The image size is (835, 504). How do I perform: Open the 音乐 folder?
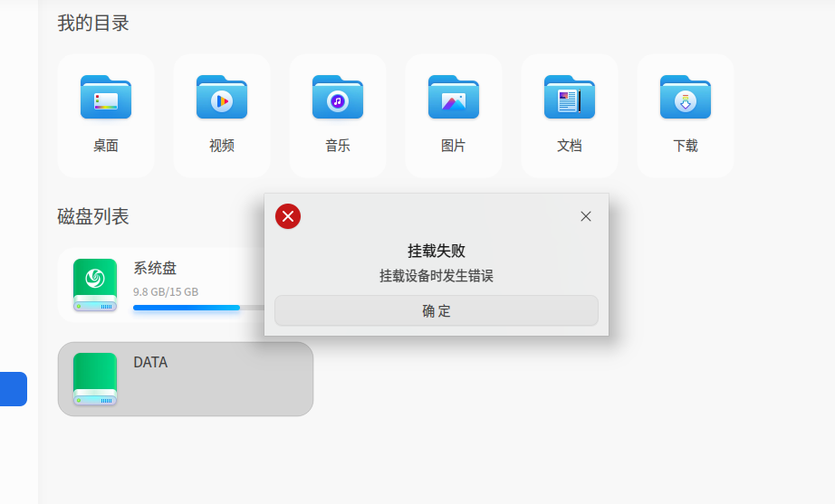click(x=338, y=116)
